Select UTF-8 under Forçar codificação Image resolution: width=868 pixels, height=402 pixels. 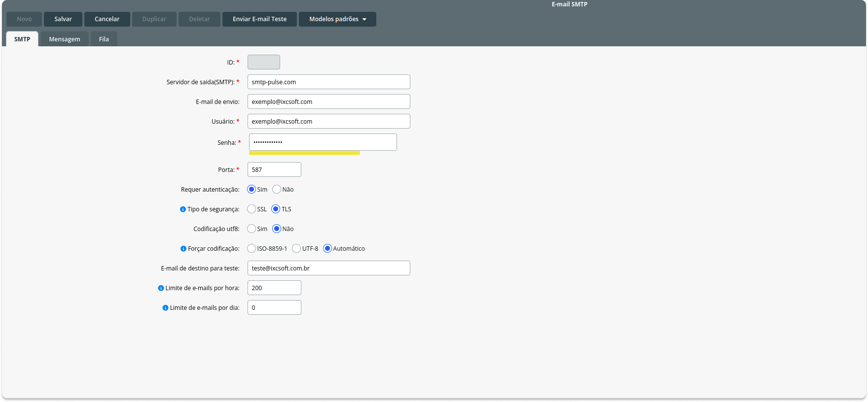tap(296, 248)
